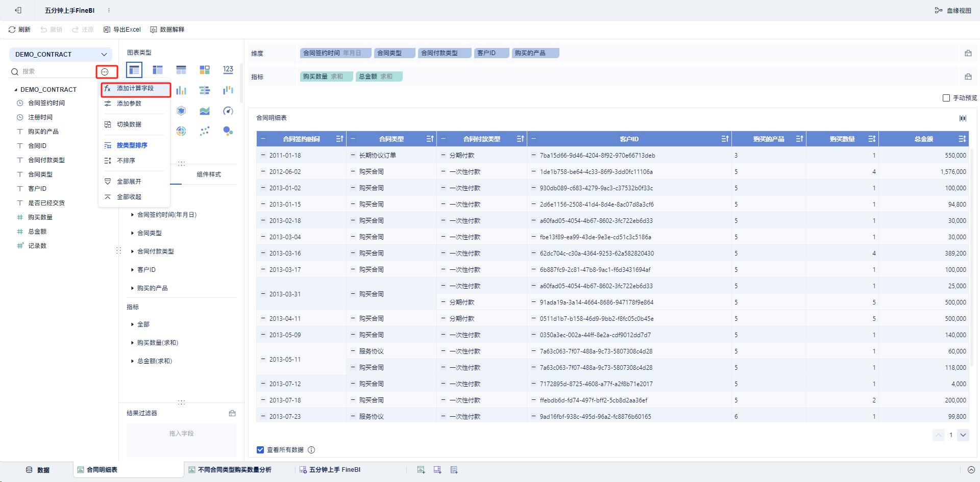
Task: Choose 添加计算字段 from the menu
Action: click(x=135, y=89)
